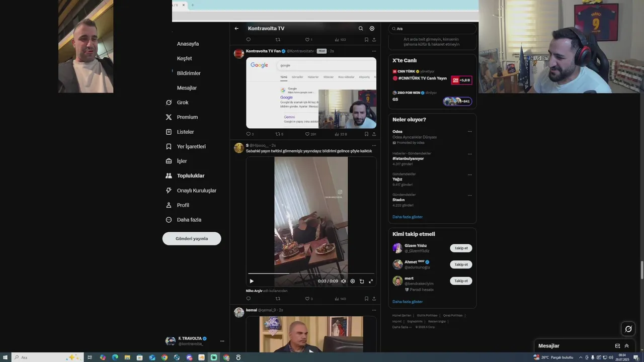Expand the video to fullscreen
Image resolution: width=644 pixels, height=362 pixels.
click(x=371, y=281)
